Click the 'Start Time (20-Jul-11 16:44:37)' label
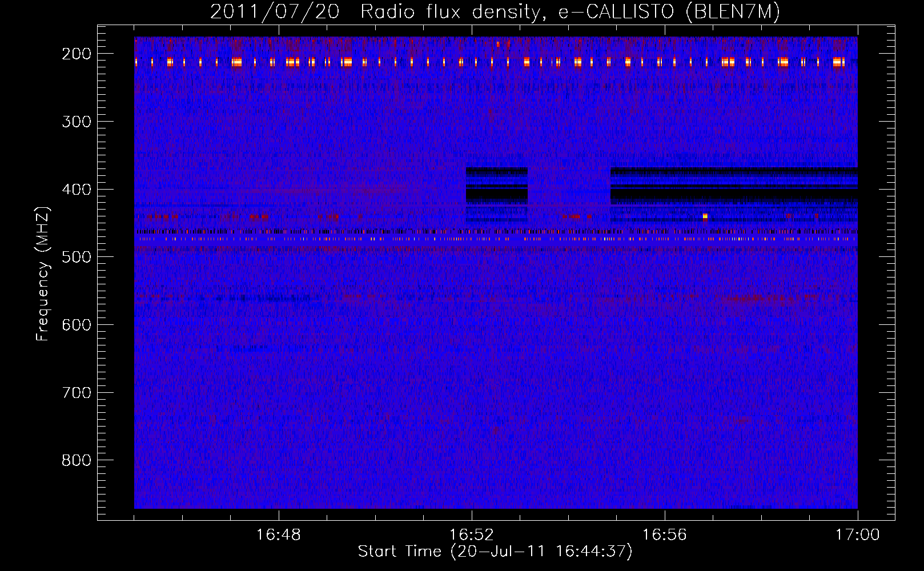This screenshot has width=924, height=571. coord(495,552)
